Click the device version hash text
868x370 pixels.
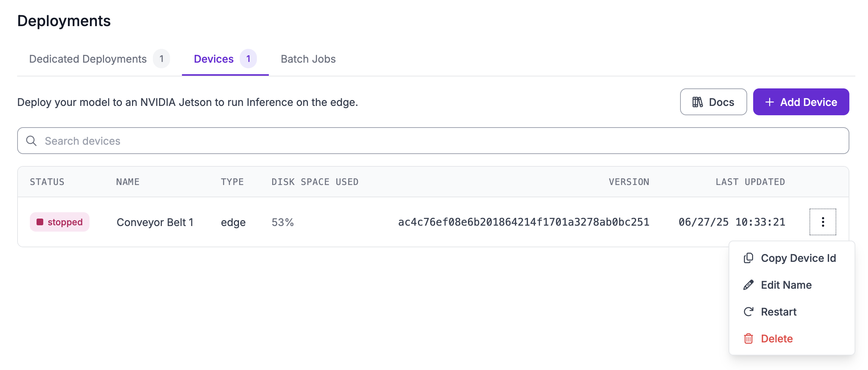(x=523, y=222)
